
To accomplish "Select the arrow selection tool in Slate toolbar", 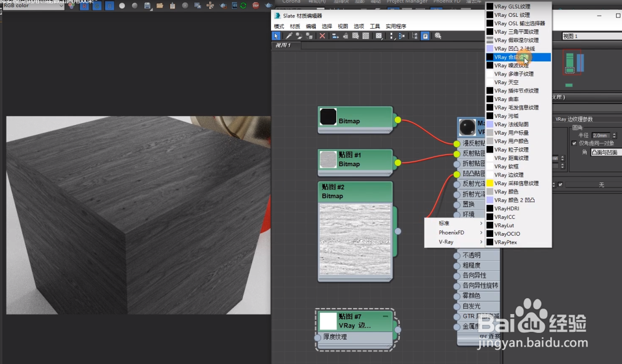I will [x=276, y=36].
